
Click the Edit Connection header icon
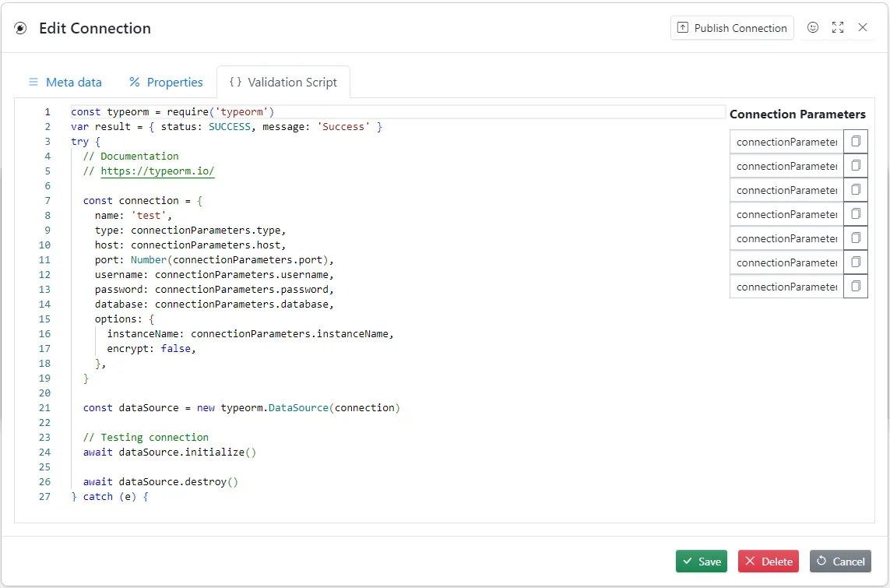point(19,27)
